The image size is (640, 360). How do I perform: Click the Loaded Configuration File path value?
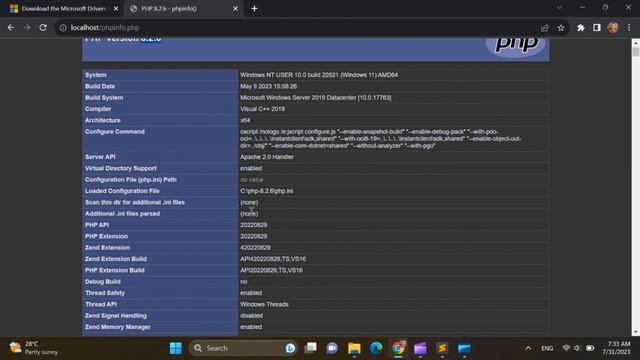click(267, 191)
